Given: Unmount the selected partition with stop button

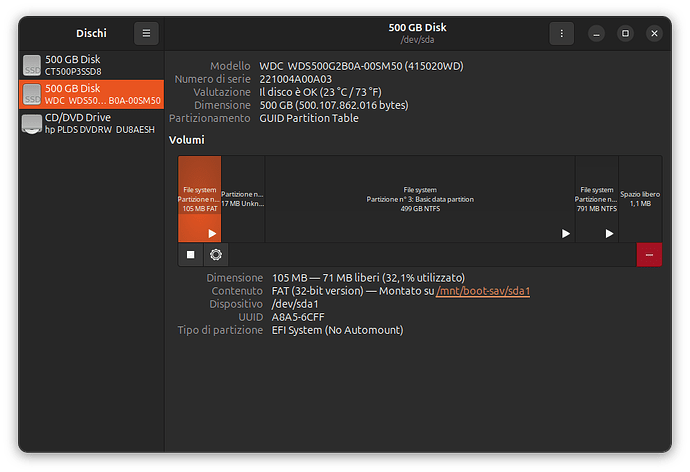Looking at the screenshot, I should coord(191,255).
